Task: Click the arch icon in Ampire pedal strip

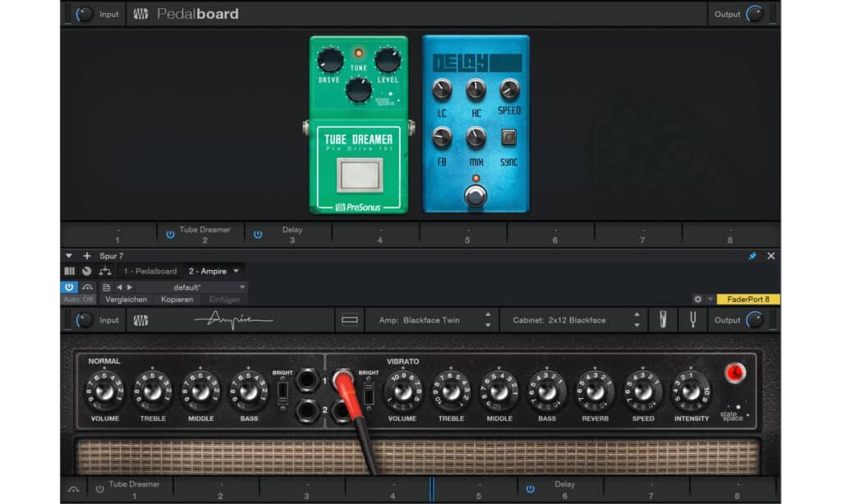Action: point(73,489)
